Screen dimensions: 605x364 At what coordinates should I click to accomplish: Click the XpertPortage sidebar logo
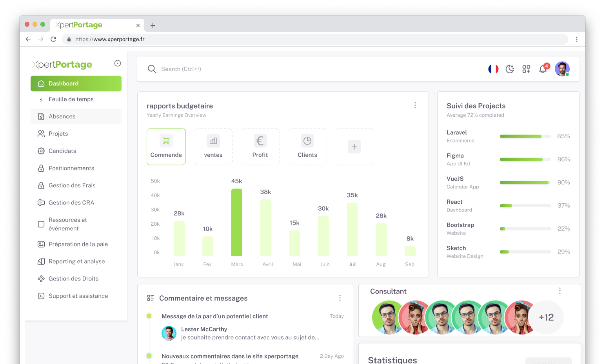62,64
